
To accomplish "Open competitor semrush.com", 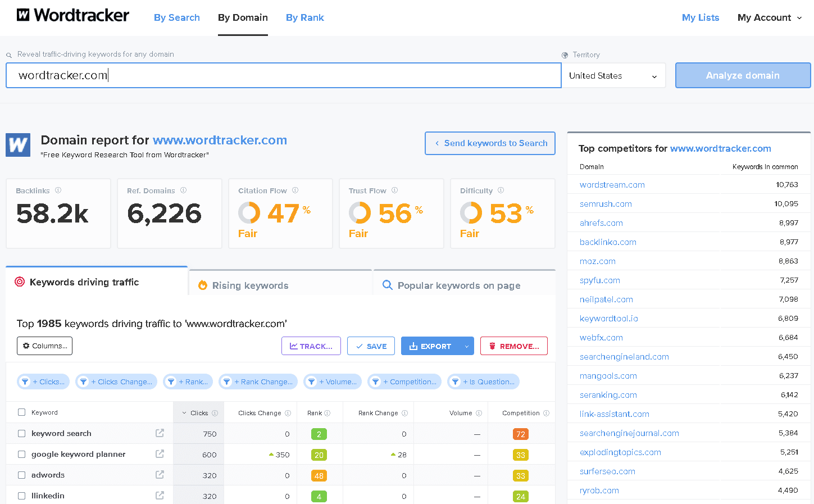I will coord(606,204).
